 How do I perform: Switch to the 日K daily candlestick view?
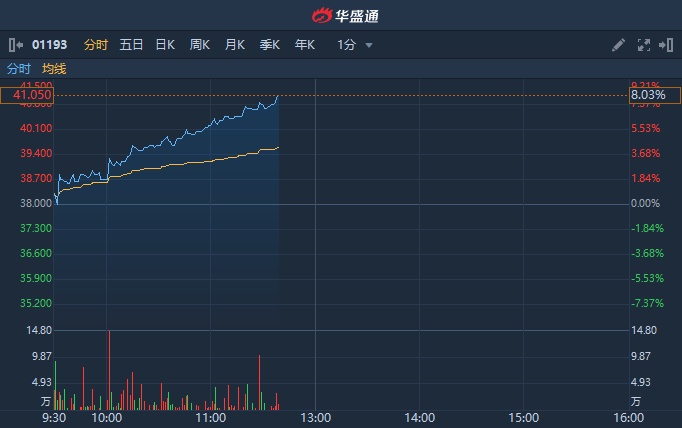(165, 45)
